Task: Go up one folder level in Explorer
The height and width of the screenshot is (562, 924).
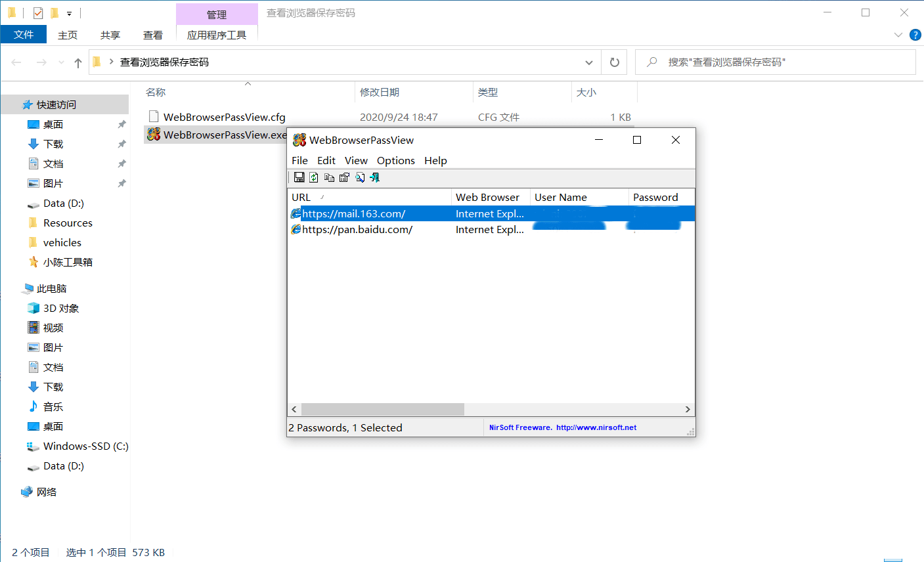Action: pos(78,62)
